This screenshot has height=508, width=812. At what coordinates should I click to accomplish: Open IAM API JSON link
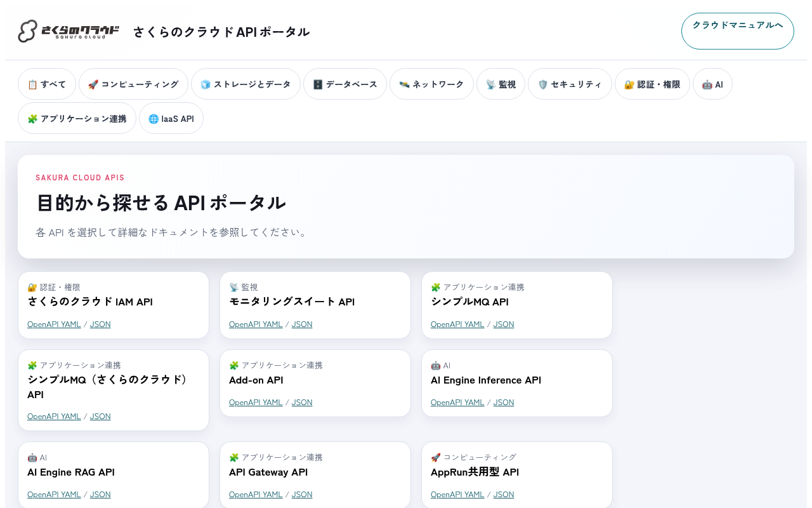pyautogui.click(x=100, y=324)
